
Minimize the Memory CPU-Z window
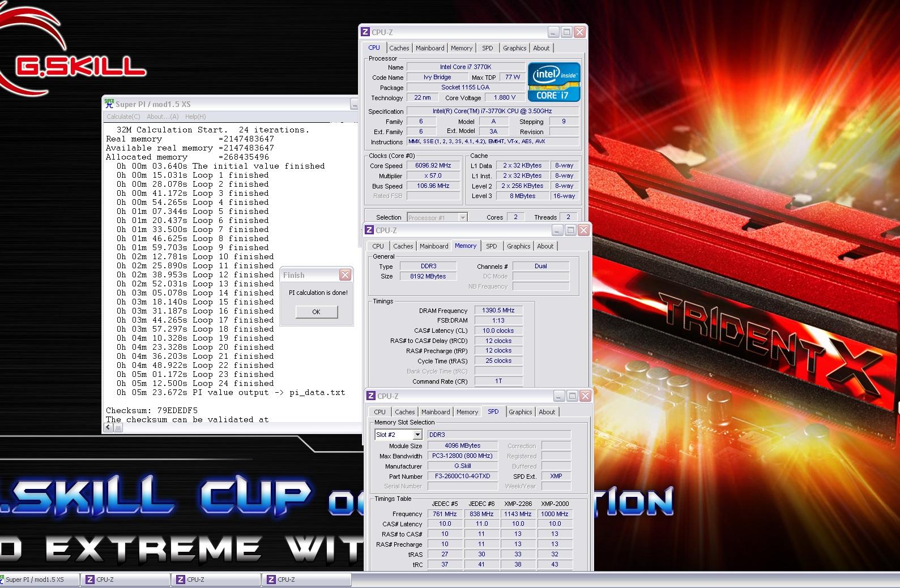557,230
